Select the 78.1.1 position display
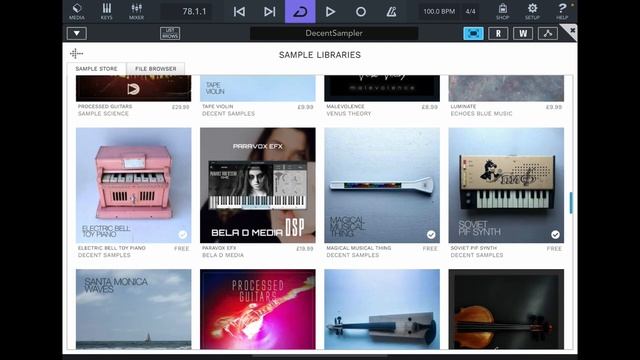 pyautogui.click(x=187, y=11)
